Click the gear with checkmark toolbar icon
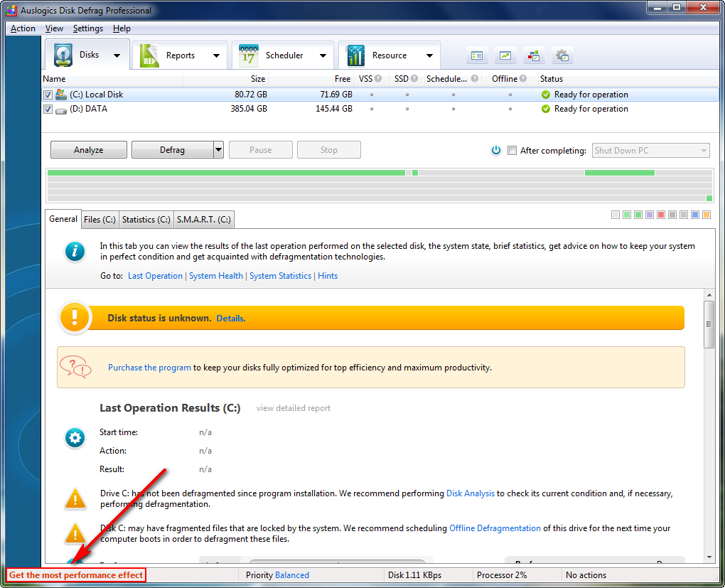The height and width of the screenshot is (588, 725). click(562, 56)
